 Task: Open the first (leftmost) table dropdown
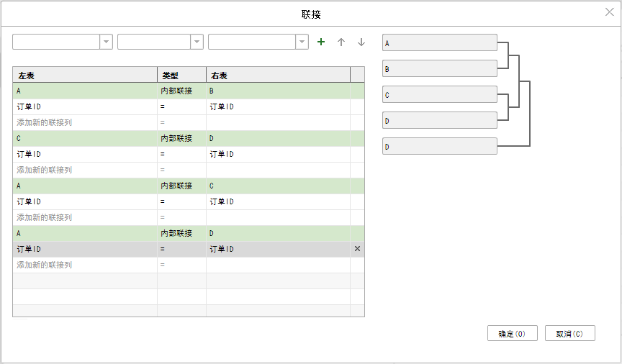tap(107, 42)
